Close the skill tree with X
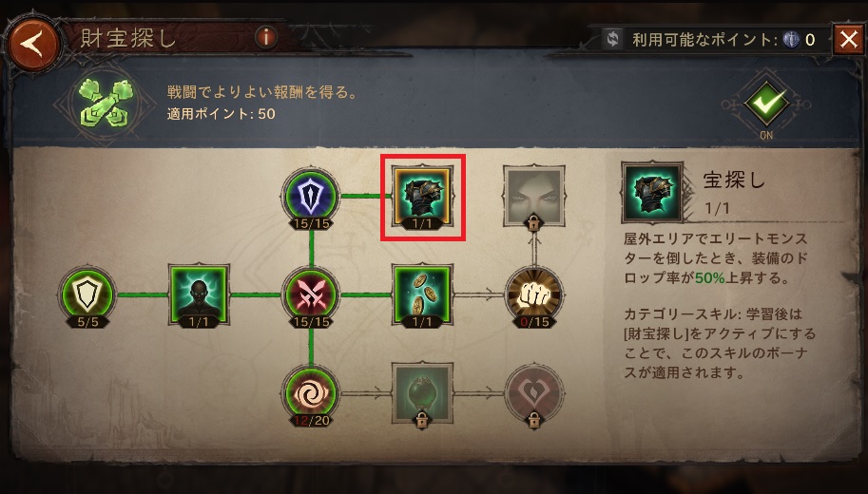868x494 pixels. coord(849,40)
